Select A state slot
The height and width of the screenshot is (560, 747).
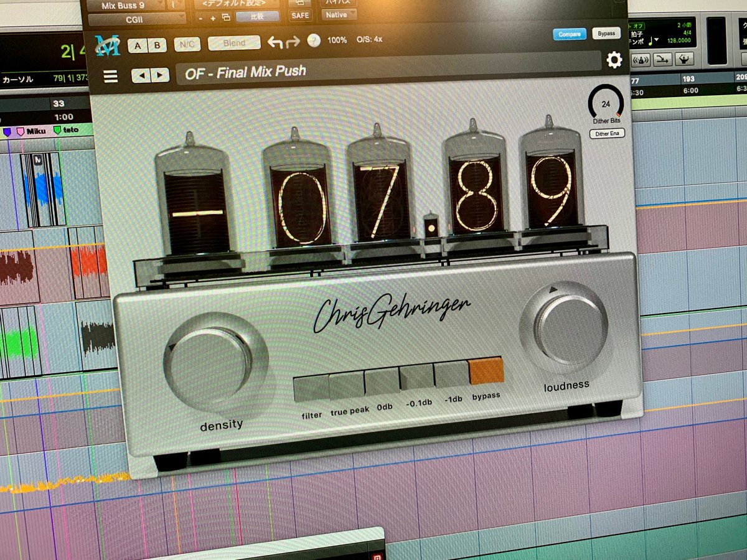pos(137,45)
